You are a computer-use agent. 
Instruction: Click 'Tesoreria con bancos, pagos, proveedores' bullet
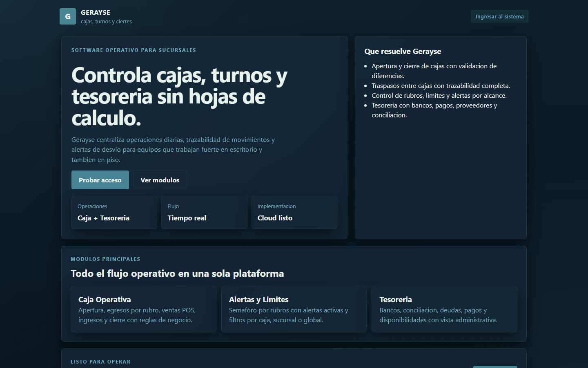coord(434,110)
